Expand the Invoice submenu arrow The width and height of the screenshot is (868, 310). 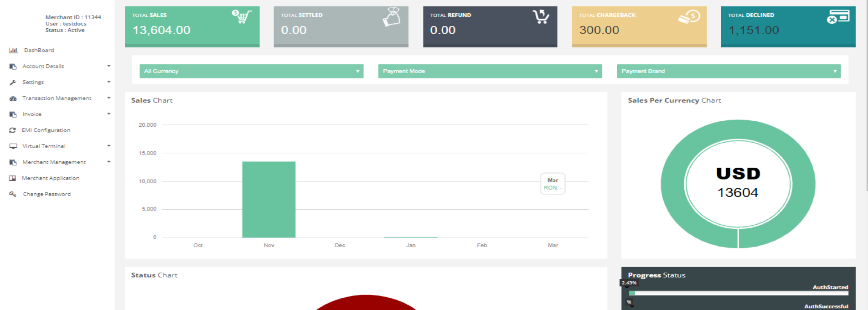click(x=108, y=114)
